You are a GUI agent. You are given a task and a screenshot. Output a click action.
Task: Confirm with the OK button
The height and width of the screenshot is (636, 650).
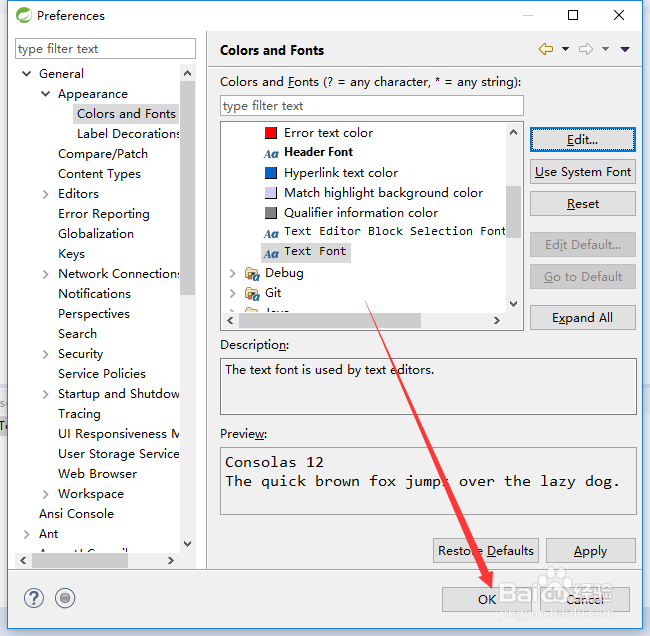click(x=487, y=600)
